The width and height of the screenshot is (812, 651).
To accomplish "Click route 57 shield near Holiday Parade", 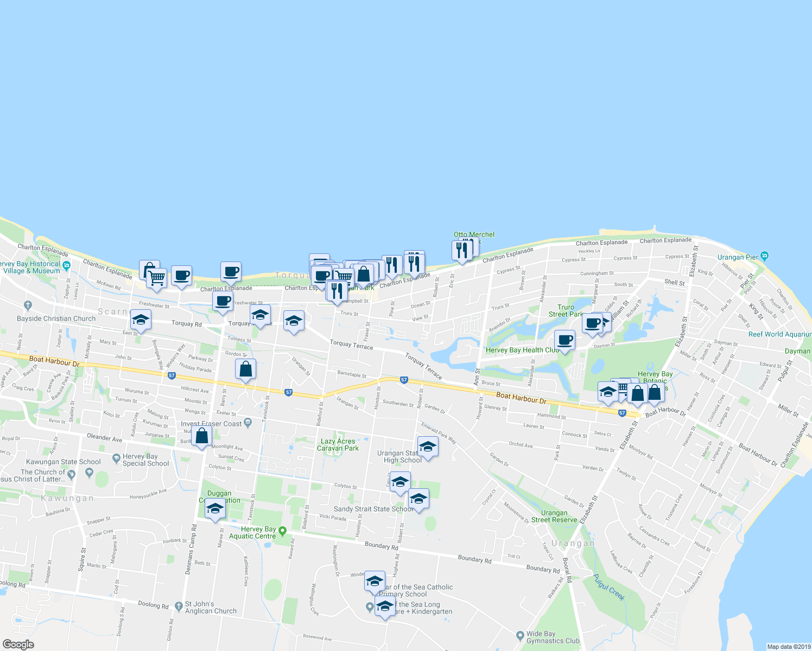I will (172, 375).
